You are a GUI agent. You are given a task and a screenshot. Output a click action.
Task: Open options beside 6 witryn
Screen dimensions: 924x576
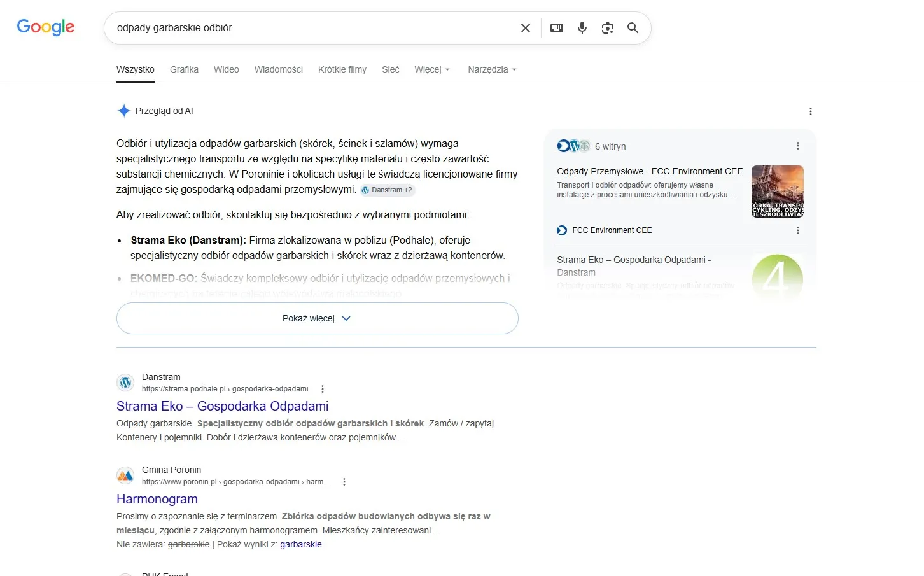tap(798, 146)
